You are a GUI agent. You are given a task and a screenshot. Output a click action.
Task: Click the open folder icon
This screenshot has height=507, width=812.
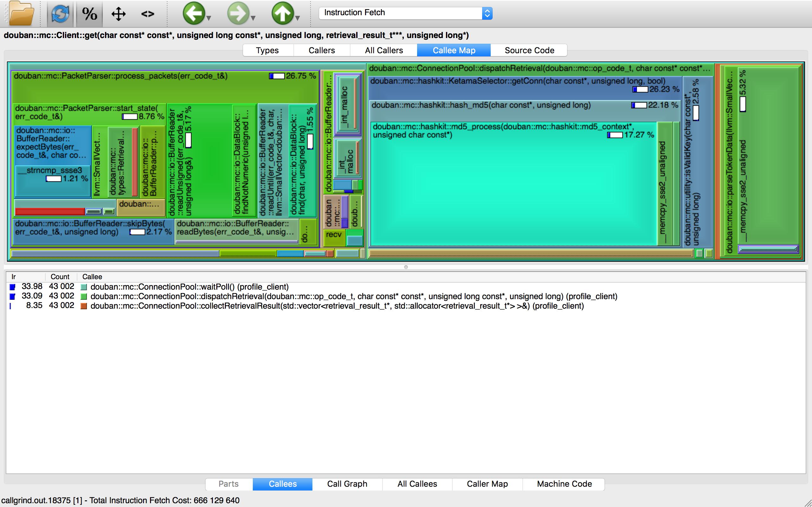point(22,14)
